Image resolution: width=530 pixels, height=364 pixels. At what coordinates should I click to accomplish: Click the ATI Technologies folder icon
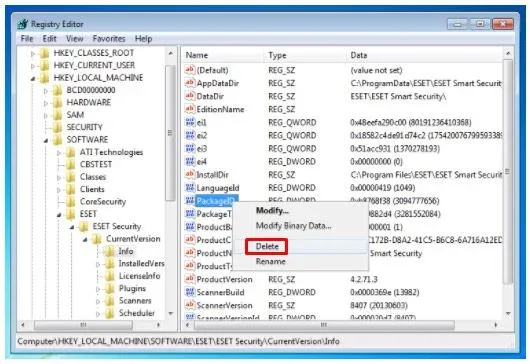[x=70, y=152]
